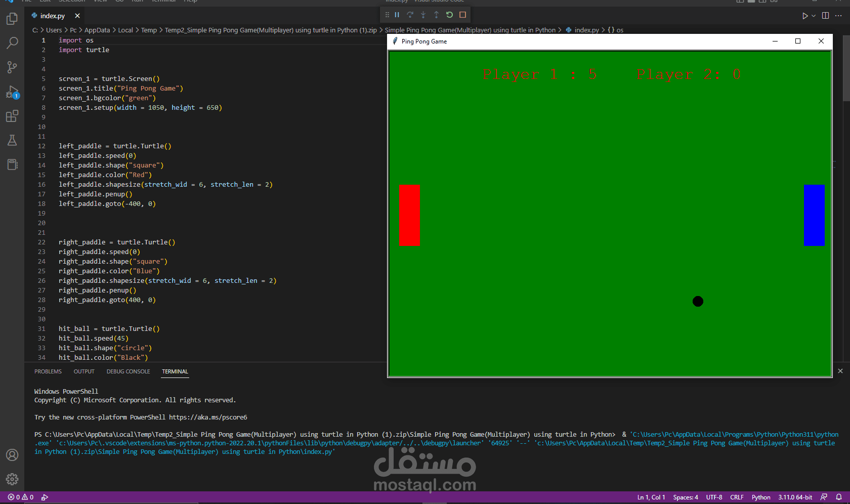This screenshot has width=850, height=504.
Task: Open errors and warnings count in status bar
Action: click(21, 497)
